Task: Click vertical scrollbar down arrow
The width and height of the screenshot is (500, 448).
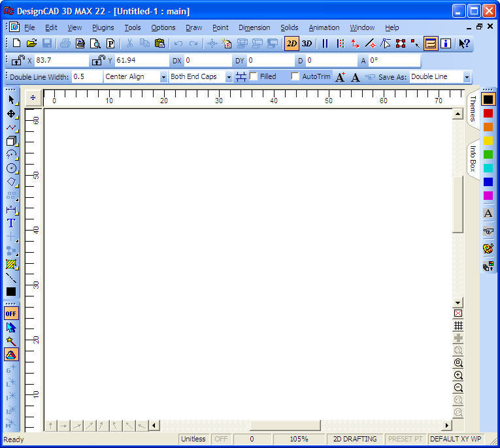Action: tap(458, 303)
